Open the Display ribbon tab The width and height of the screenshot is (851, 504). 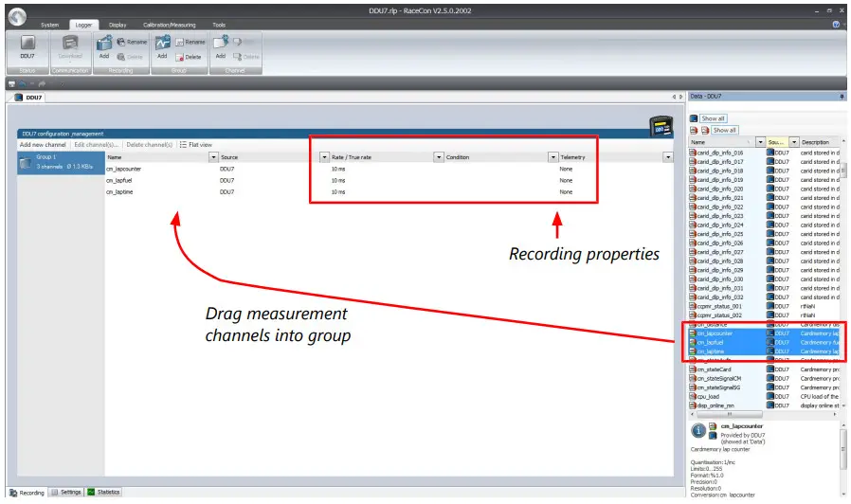(x=118, y=25)
